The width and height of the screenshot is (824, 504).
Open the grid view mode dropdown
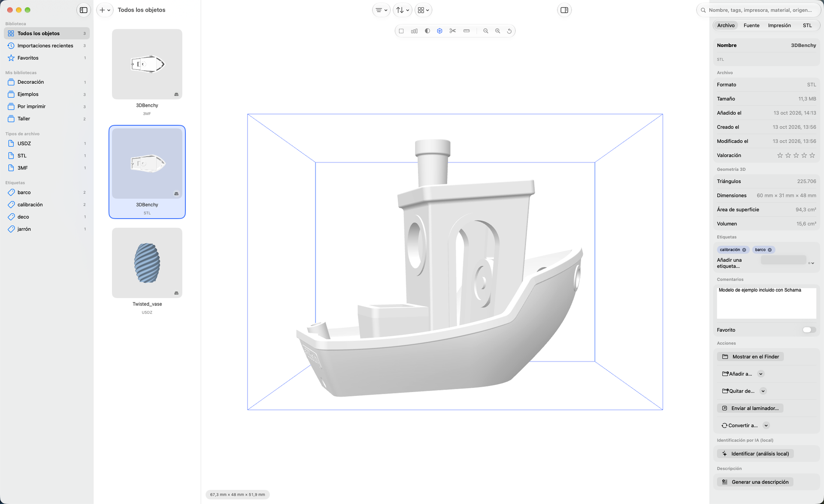[423, 10]
